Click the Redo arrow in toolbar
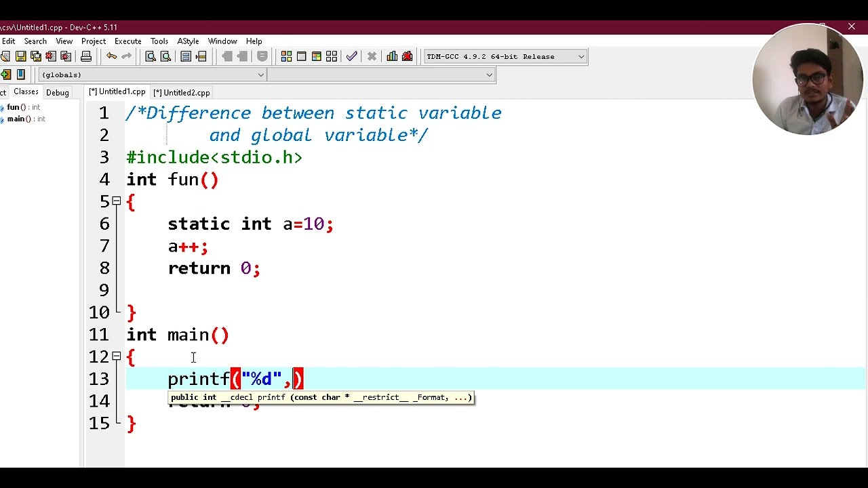868x488 pixels. (126, 56)
